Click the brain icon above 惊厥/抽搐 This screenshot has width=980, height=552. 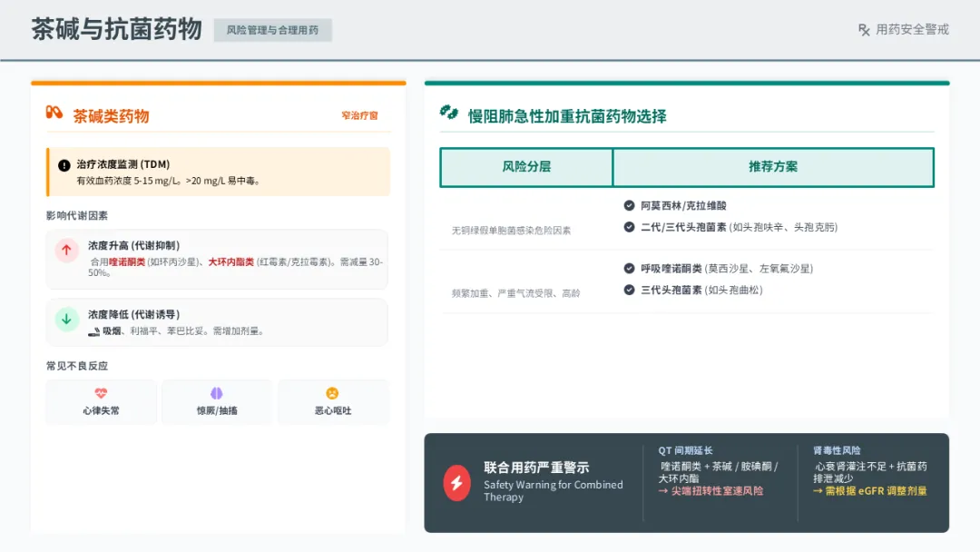point(216,393)
